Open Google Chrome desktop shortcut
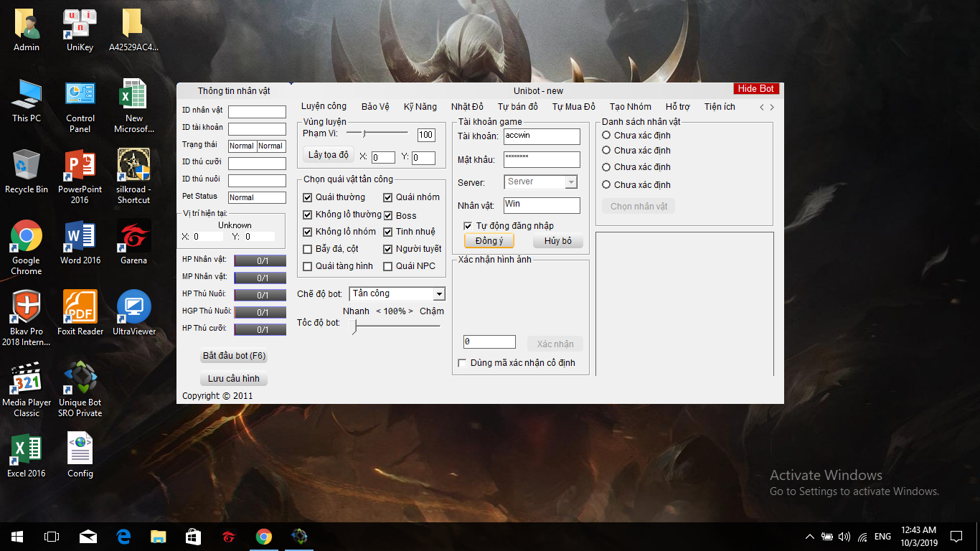This screenshot has width=980, height=551. coord(27,248)
